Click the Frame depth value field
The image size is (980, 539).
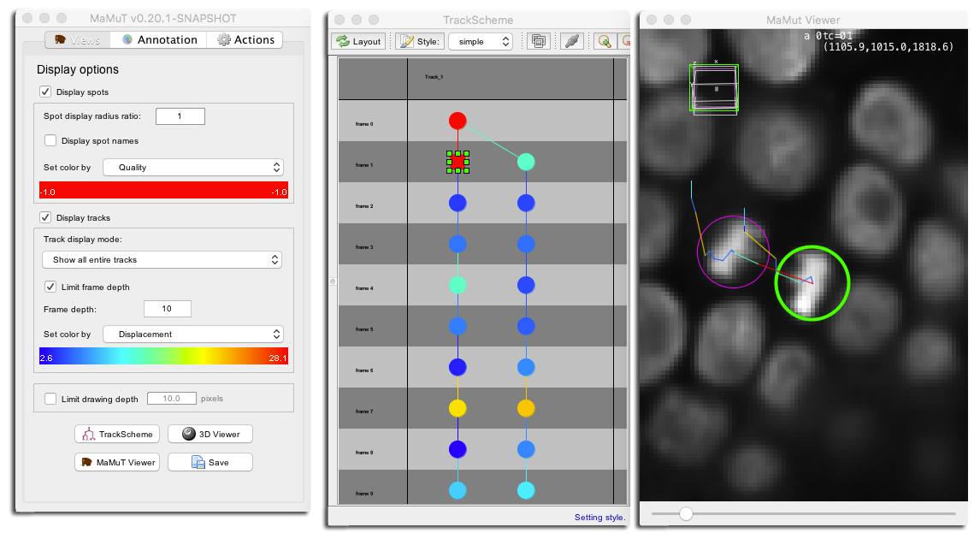tap(167, 309)
